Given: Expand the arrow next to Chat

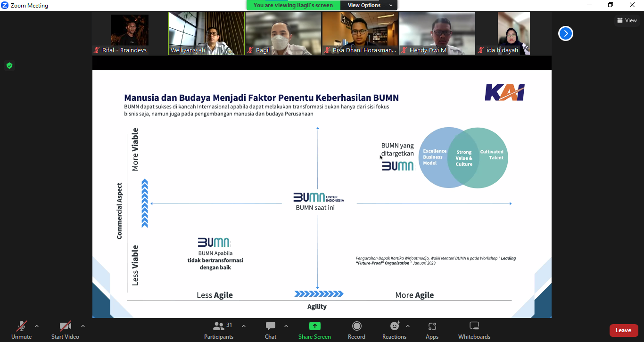Looking at the screenshot, I should (286, 326).
